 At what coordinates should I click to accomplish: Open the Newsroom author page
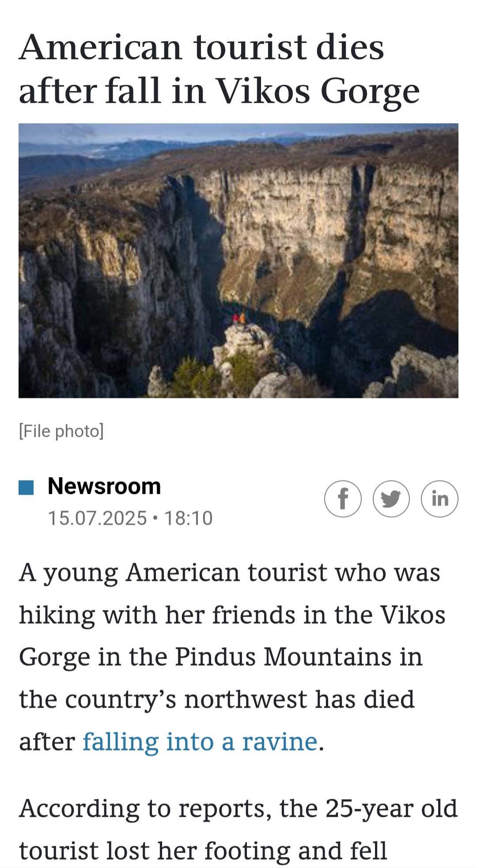pyautogui.click(x=104, y=486)
